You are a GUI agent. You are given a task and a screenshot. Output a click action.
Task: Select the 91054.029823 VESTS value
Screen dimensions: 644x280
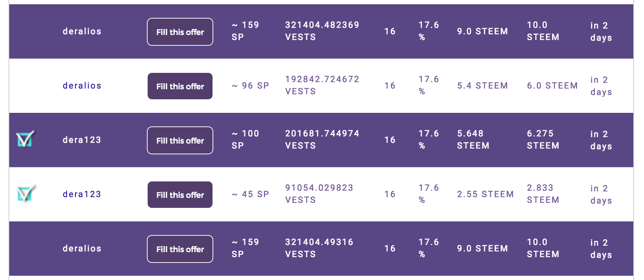coord(319,194)
